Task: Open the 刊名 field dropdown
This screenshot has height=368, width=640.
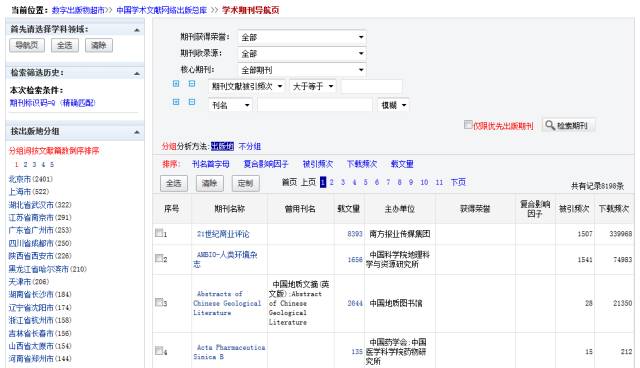Action: 230,105
